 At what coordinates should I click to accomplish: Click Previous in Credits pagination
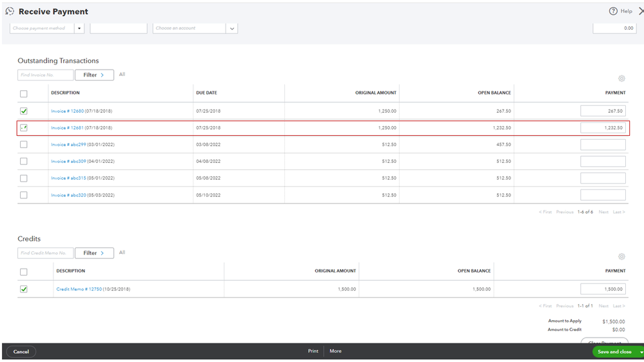point(565,306)
